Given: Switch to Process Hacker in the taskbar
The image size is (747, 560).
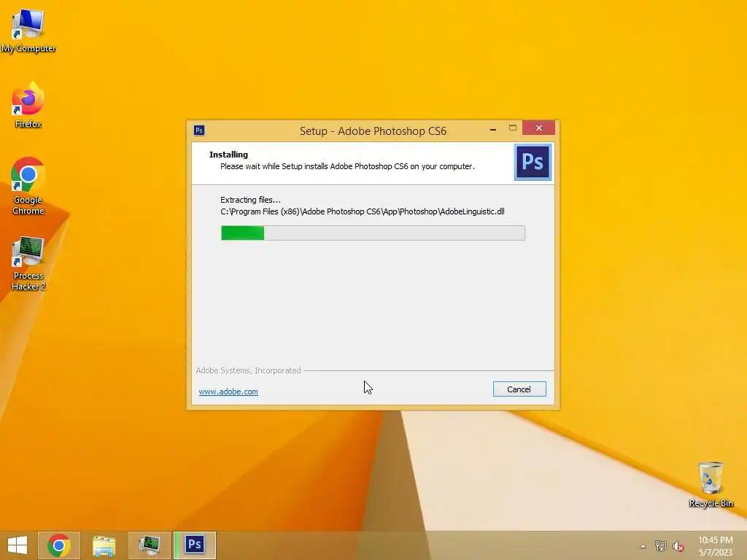Looking at the screenshot, I should (149, 545).
